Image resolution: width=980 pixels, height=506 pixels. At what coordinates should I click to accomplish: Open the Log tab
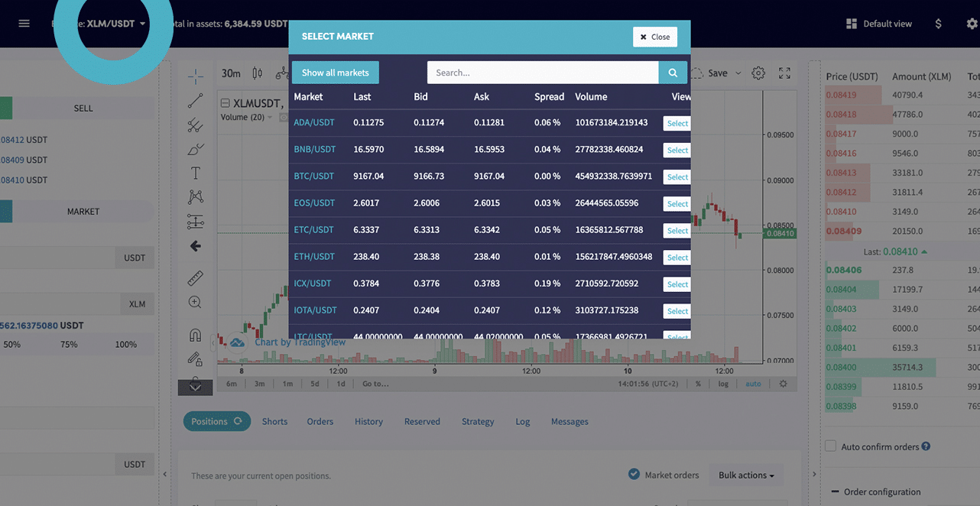pyautogui.click(x=522, y=421)
